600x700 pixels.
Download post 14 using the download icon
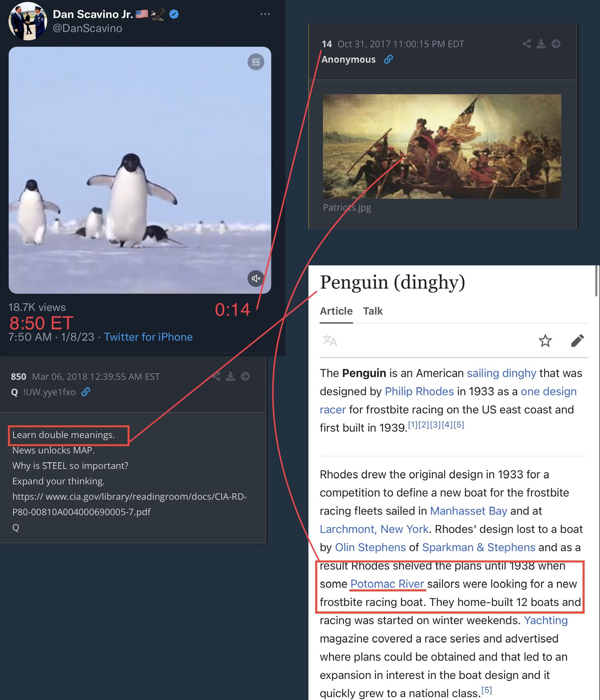click(x=541, y=44)
